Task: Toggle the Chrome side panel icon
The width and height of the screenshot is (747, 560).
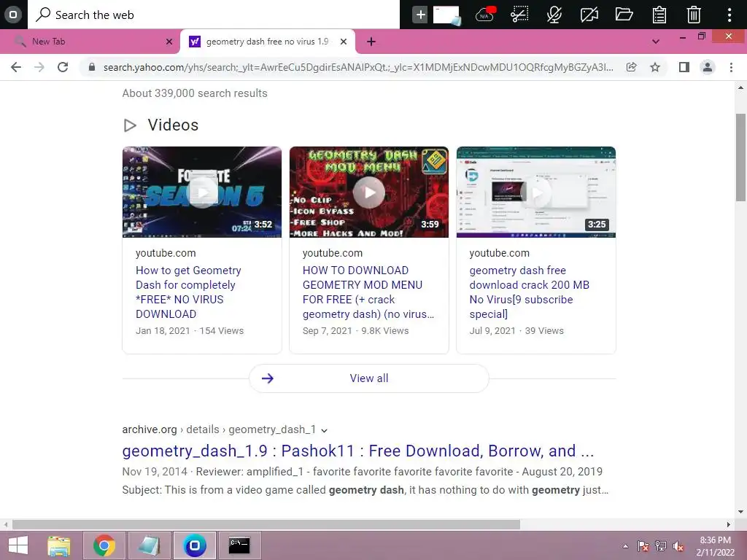Action: click(x=684, y=67)
